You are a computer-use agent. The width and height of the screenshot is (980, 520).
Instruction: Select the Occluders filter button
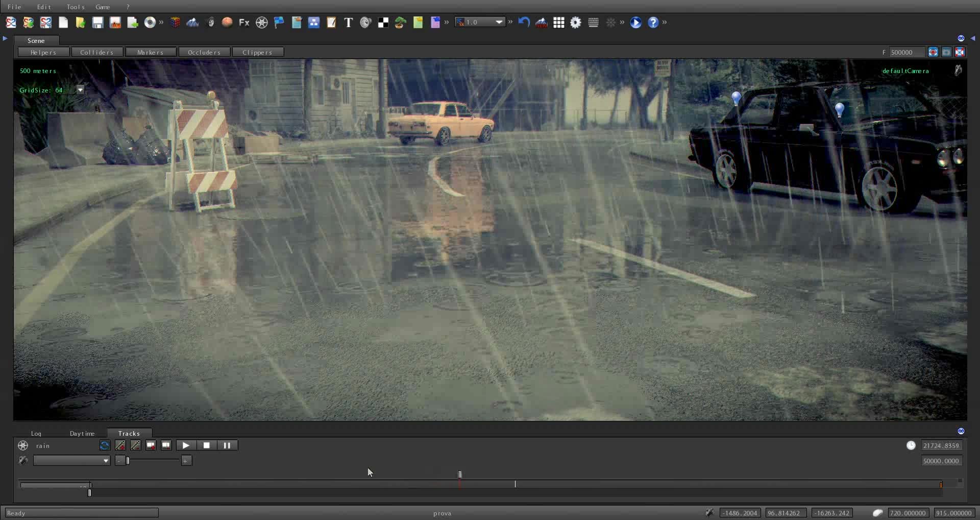(x=205, y=52)
